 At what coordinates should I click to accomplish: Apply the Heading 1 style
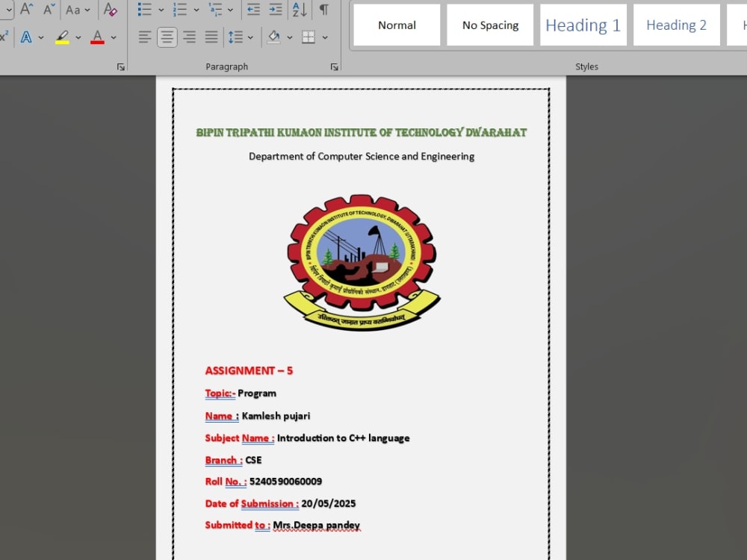pyautogui.click(x=583, y=25)
